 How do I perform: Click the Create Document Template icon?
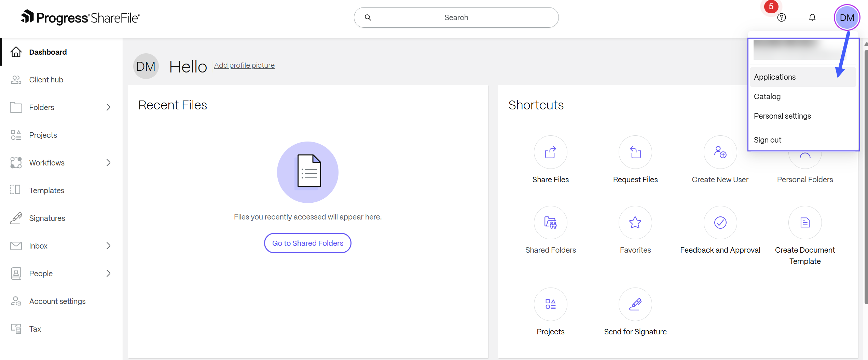point(804,223)
